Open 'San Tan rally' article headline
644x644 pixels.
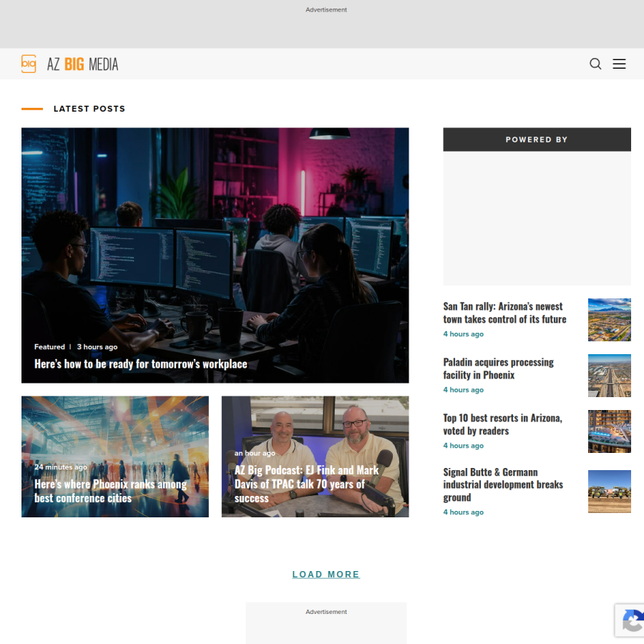coord(504,313)
